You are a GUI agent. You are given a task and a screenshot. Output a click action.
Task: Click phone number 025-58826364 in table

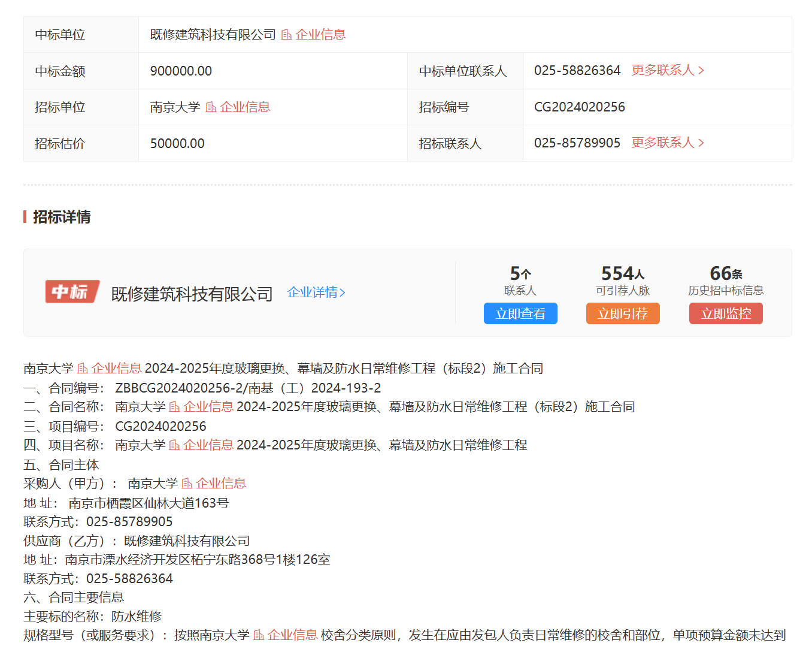(x=577, y=71)
